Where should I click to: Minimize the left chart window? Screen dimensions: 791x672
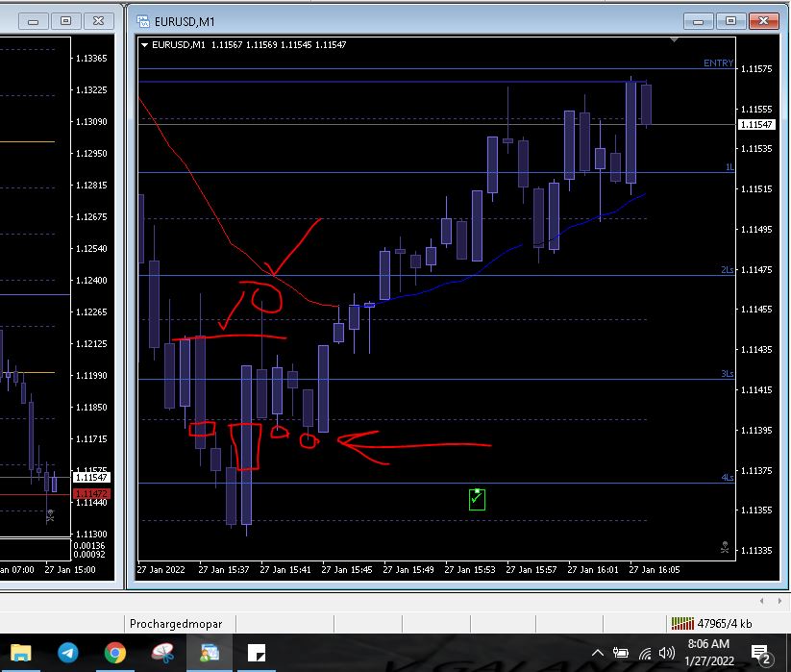[34, 21]
